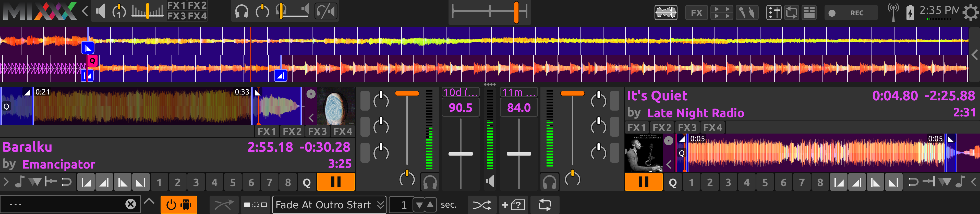Screen dimensions: 980x214
Task: Pause the Baralku deck
Action: (x=335, y=182)
